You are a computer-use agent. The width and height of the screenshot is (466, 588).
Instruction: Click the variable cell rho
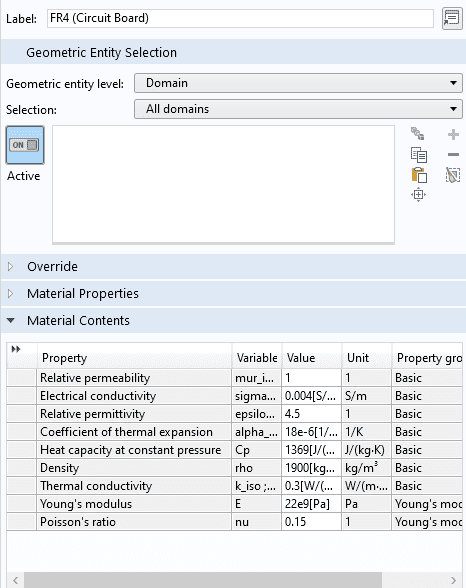point(257,468)
